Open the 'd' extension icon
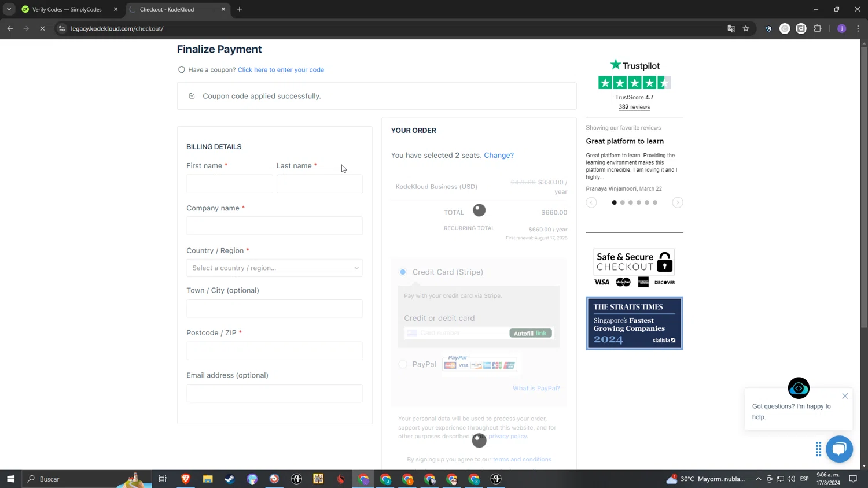Image resolution: width=868 pixels, height=488 pixels. (801, 28)
